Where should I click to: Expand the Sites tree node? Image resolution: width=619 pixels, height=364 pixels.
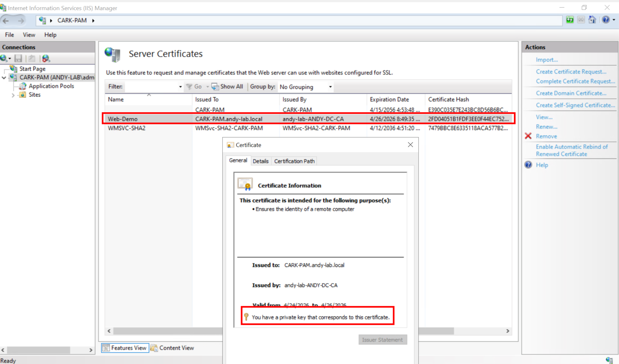point(13,95)
